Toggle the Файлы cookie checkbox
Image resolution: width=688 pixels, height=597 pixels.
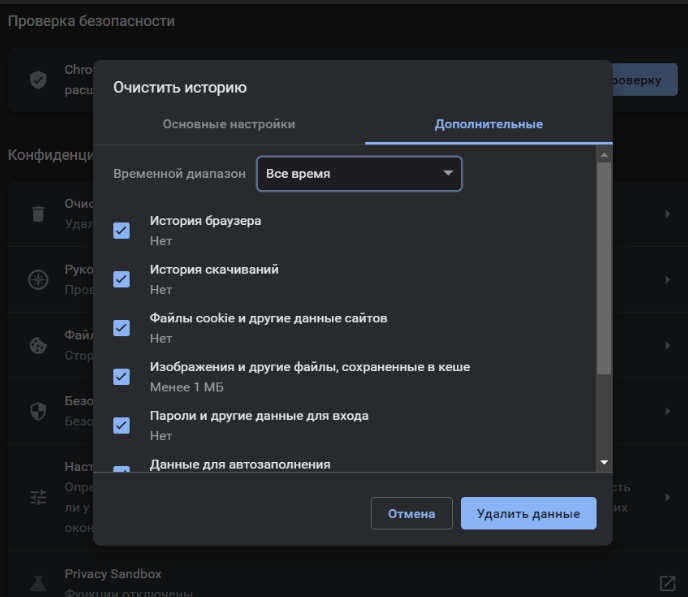coord(122,328)
